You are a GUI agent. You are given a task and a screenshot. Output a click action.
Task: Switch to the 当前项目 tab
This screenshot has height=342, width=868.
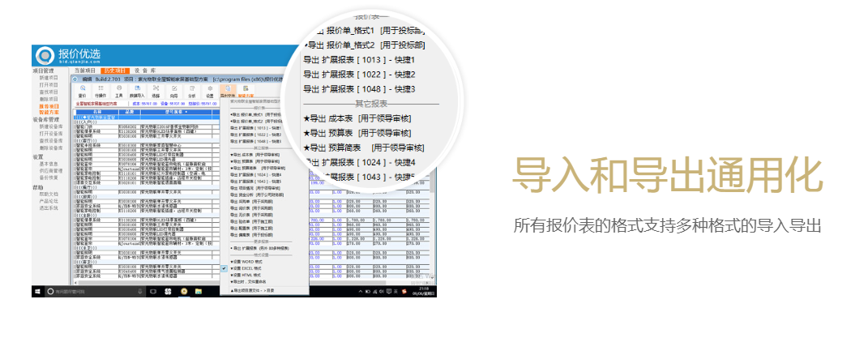[x=84, y=71]
